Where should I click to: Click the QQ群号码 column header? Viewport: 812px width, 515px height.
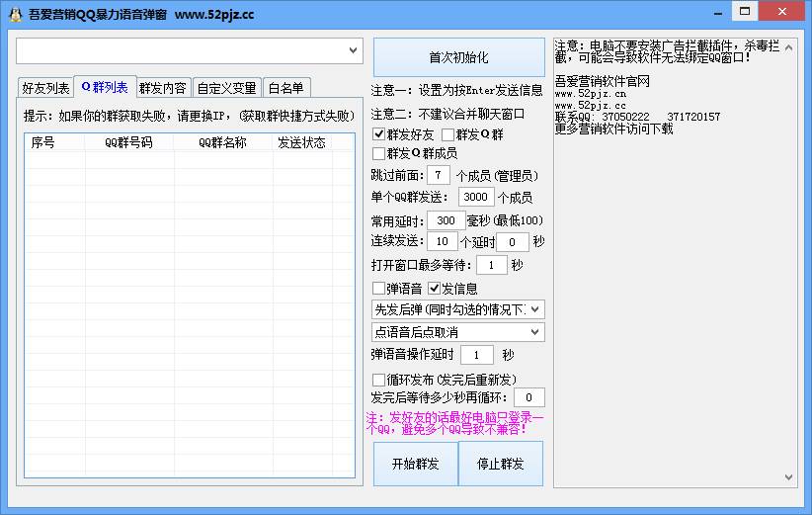coord(129,142)
